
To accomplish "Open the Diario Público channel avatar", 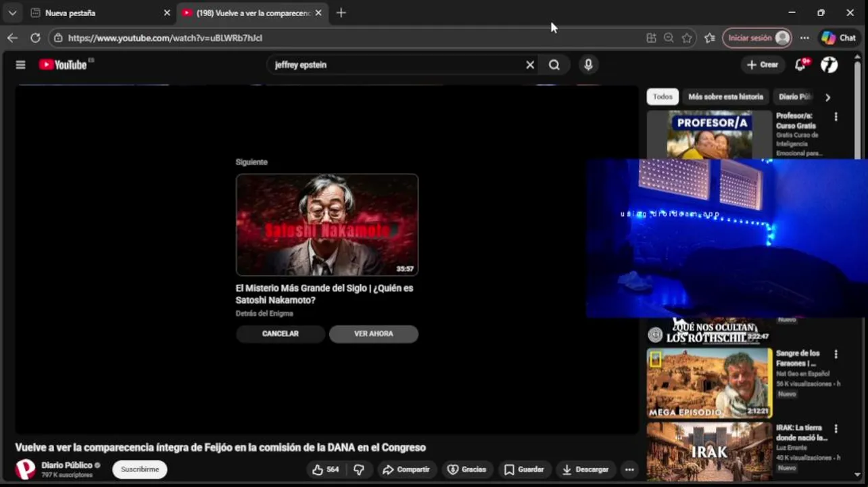I will click(x=26, y=469).
